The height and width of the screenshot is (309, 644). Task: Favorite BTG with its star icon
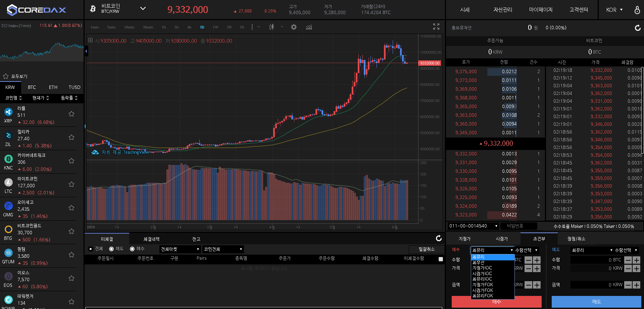71,231
